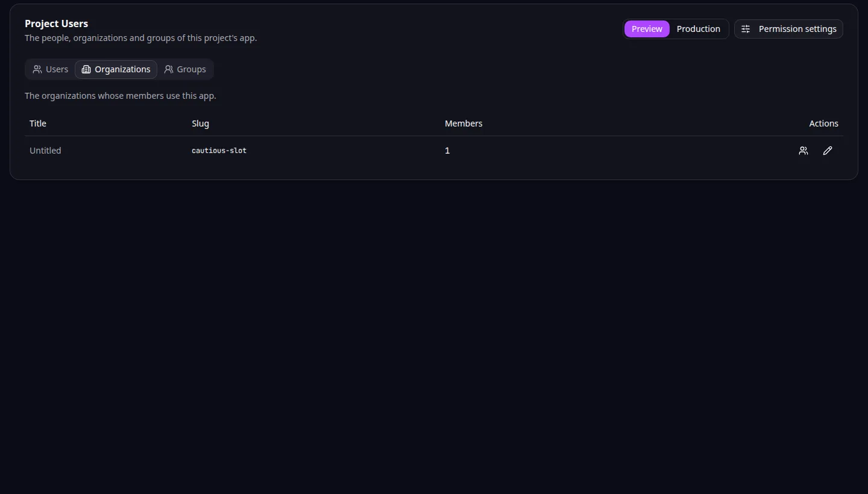This screenshot has width=868, height=494.
Task: Switch environment to Preview
Action: point(647,29)
